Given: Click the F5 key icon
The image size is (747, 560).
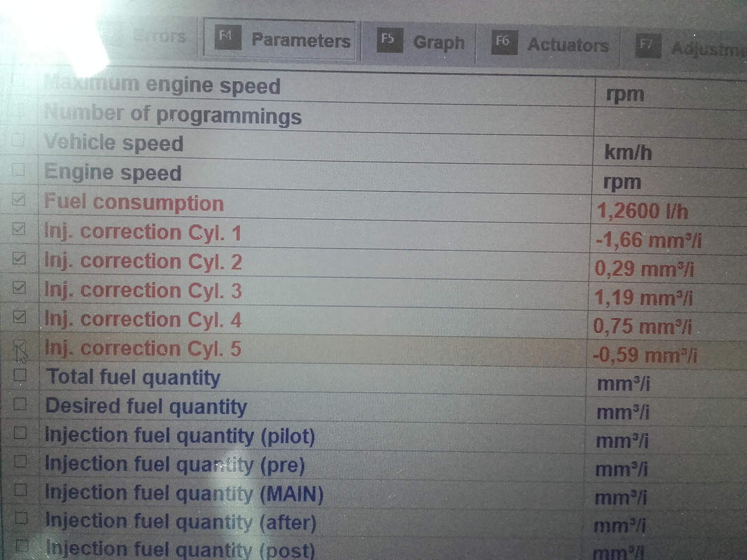Looking at the screenshot, I should (x=389, y=40).
